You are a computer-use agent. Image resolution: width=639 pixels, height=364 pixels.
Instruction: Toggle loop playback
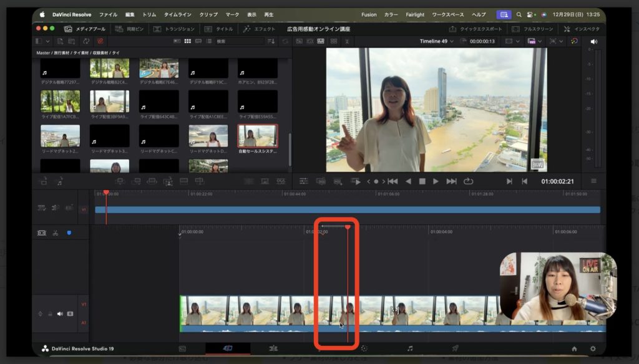point(468,181)
